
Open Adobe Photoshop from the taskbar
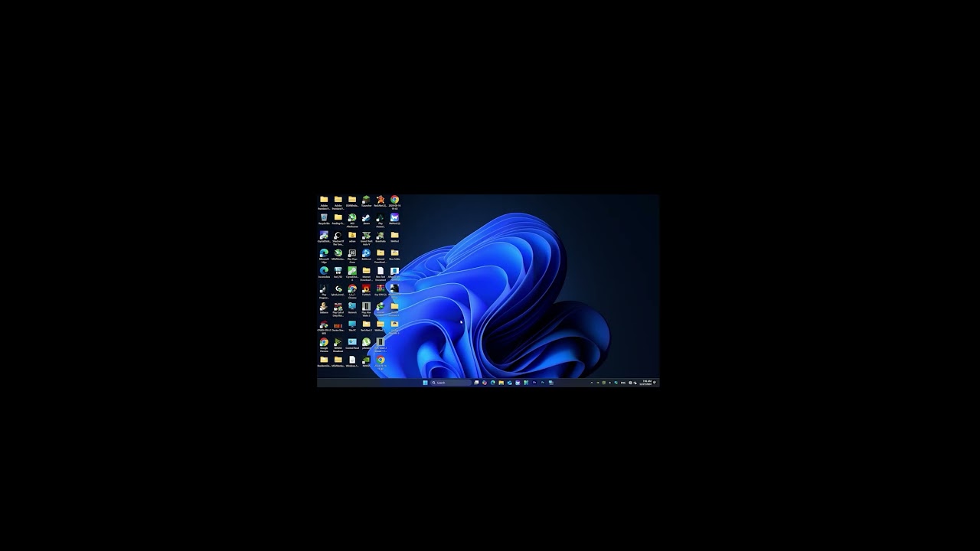pos(543,383)
